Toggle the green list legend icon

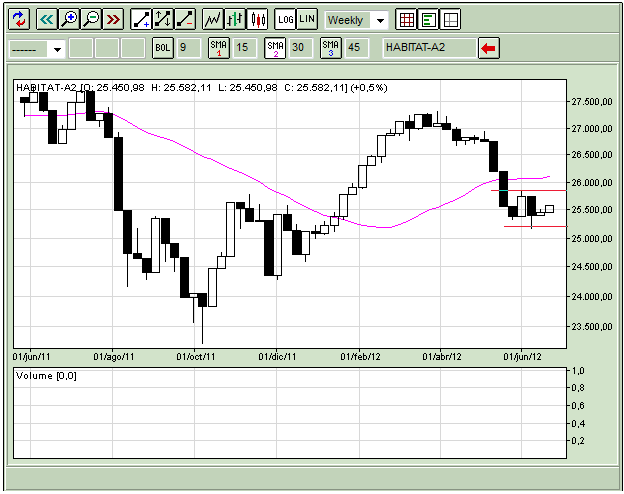(428, 19)
